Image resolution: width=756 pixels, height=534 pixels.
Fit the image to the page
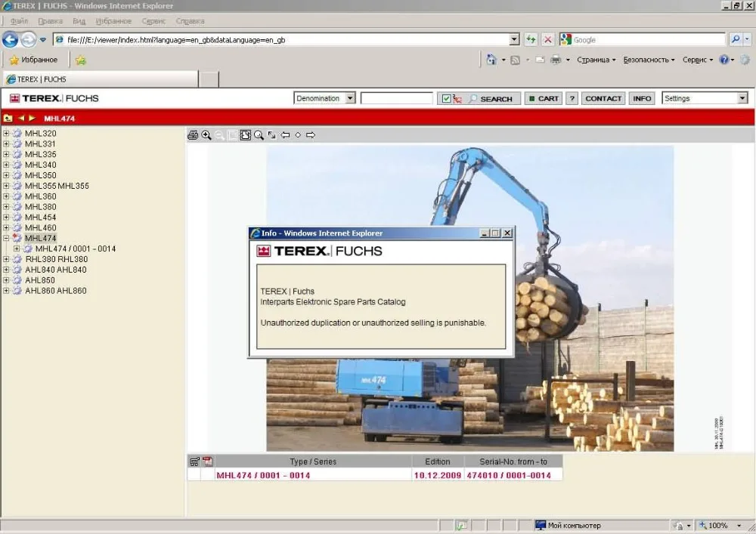click(246, 135)
